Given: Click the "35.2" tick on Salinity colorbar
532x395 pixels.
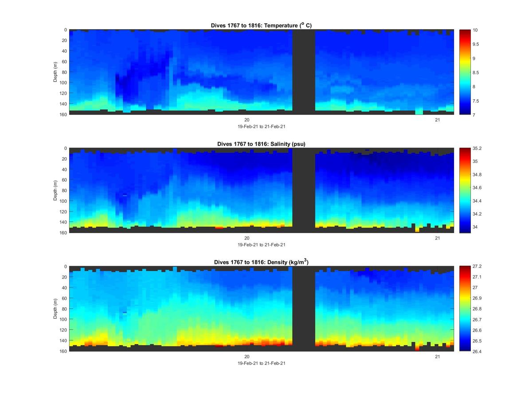Looking at the screenshot, I should [477, 148].
